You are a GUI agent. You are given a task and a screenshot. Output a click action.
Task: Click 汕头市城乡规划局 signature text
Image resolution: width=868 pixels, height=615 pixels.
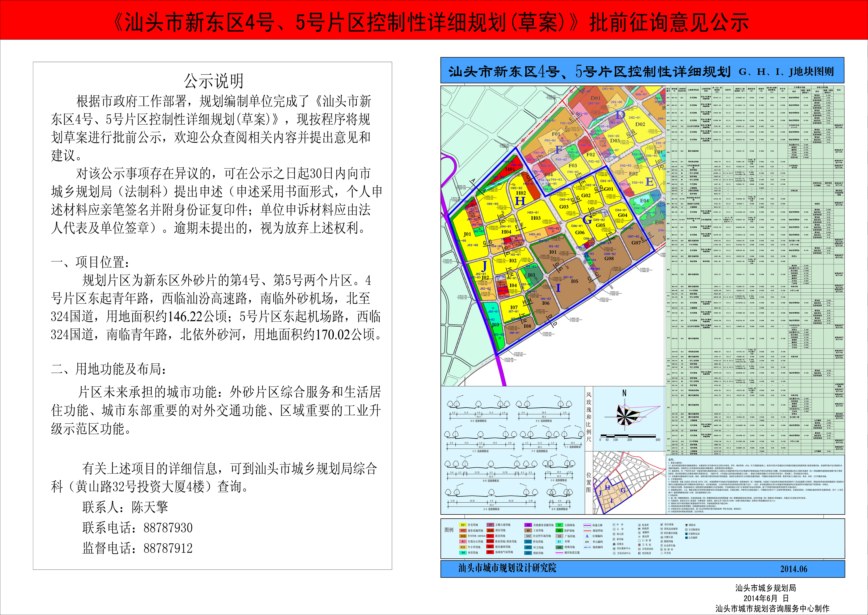click(765, 588)
